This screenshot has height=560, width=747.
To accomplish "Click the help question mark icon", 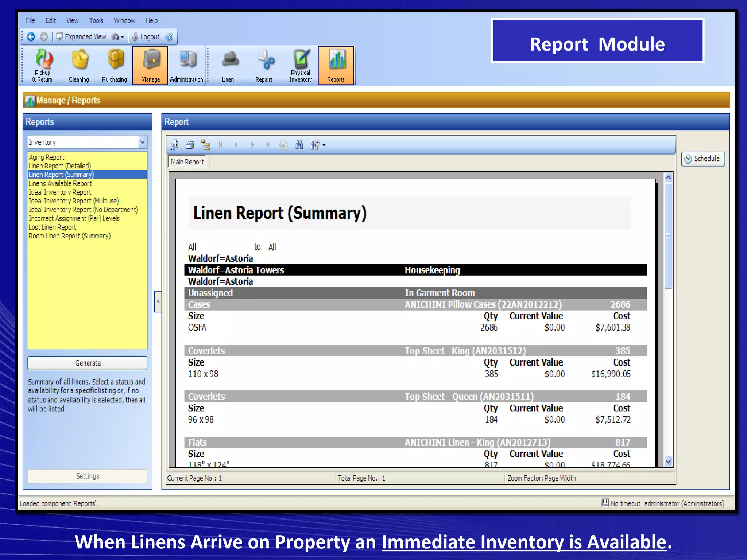I will pos(169,37).
